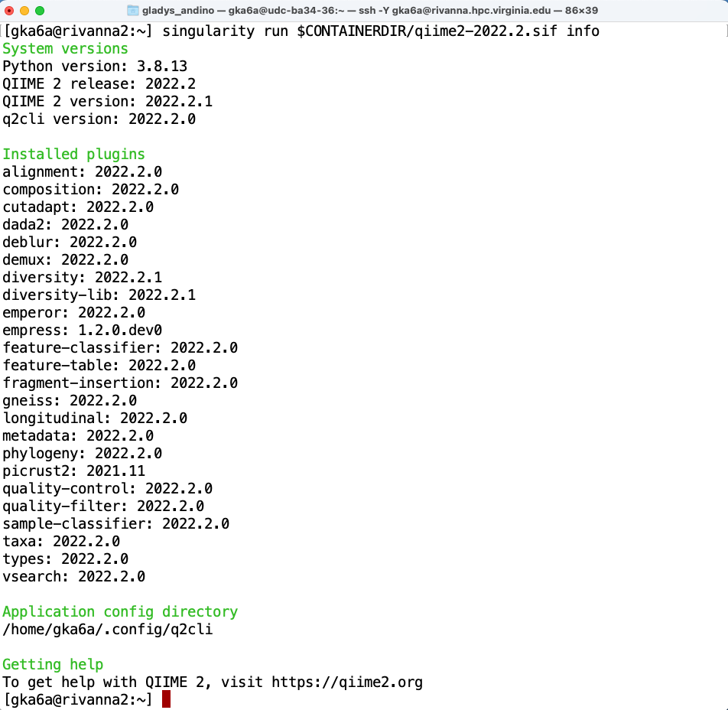Click the picrust2 2021.11 plugin line

[x=73, y=471]
